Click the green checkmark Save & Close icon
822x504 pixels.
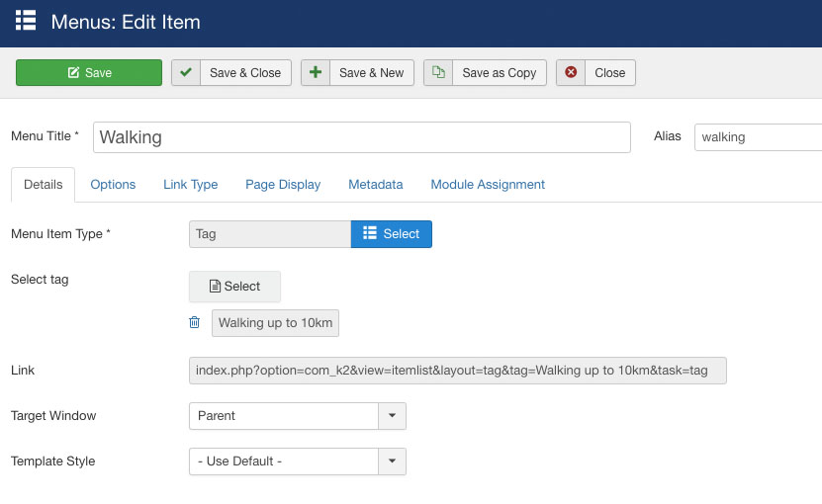coord(186,72)
